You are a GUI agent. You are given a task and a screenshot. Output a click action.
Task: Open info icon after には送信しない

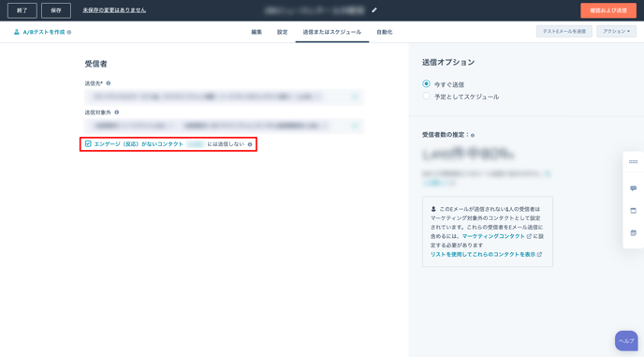[x=250, y=144]
